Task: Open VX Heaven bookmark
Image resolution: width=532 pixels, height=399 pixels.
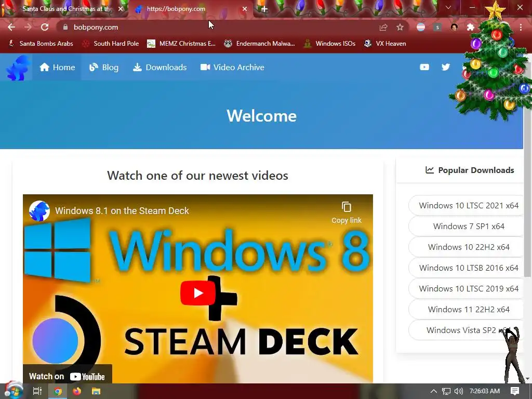Action: (385, 44)
